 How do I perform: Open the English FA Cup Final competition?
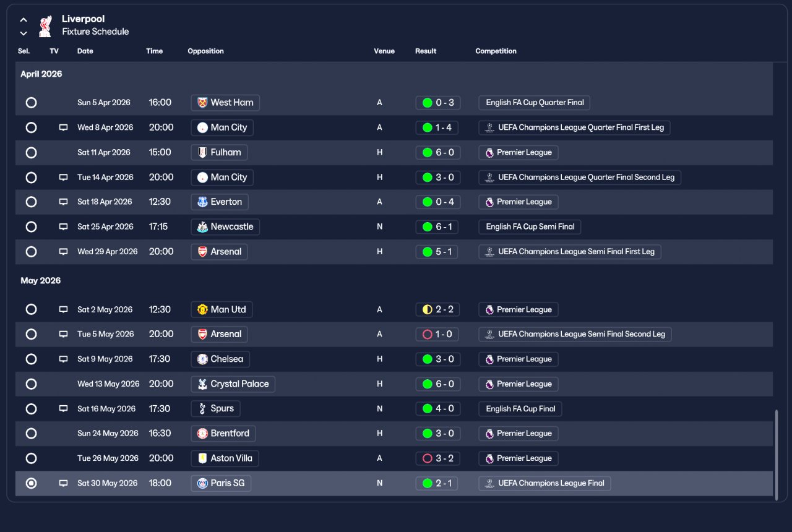[x=520, y=409]
